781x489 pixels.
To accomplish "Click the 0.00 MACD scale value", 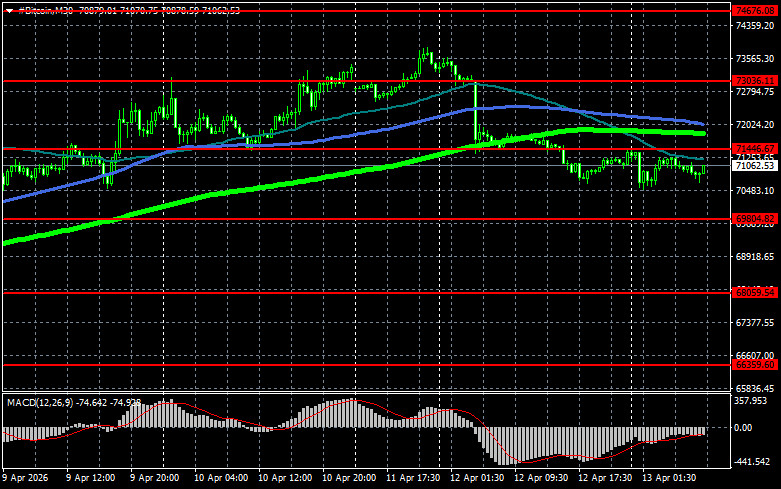I will pos(743,428).
